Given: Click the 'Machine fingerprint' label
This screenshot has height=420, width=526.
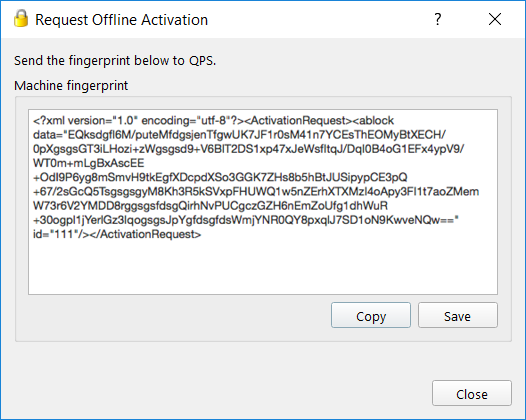Looking at the screenshot, I should [x=71, y=86].
